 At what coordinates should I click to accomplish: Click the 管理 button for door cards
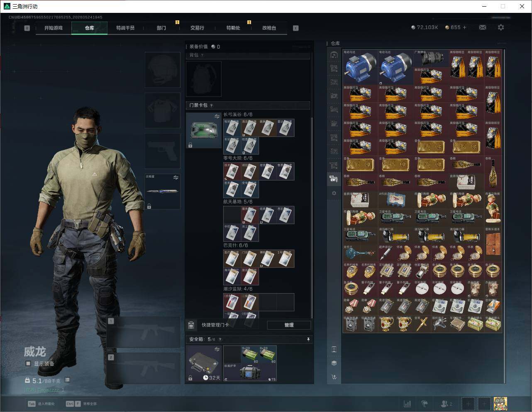289,325
